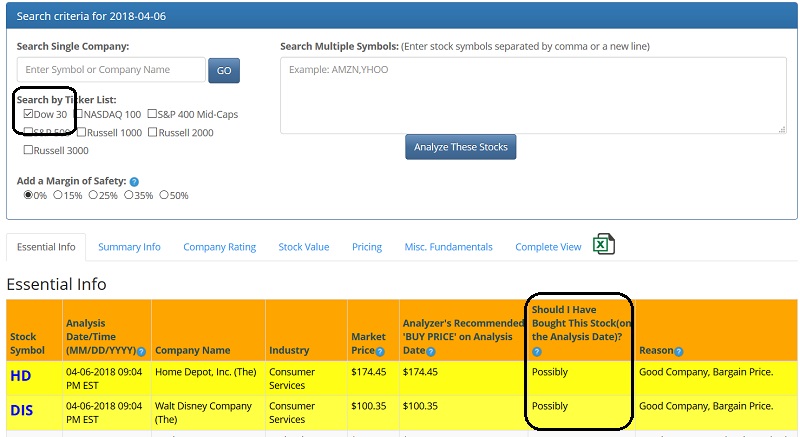Screen dimensions: 800x437
Task: Open the Pricing tab
Action: pyautogui.click(x=367, y=247)
